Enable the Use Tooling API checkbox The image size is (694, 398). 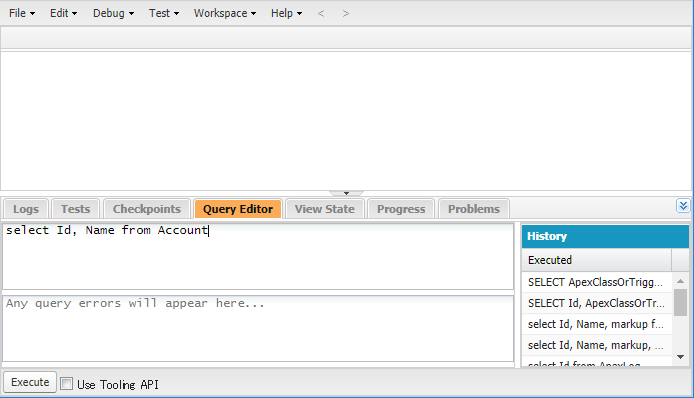pyautogui.click(x=66, y=383)
